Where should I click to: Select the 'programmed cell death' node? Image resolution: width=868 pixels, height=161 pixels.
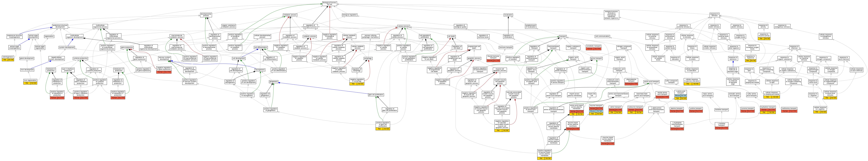pos(474,47)
